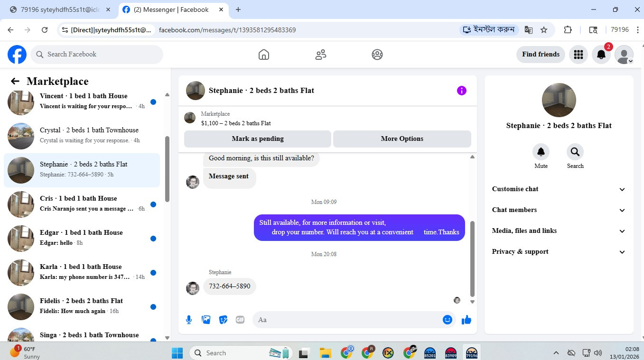Open clock showing 02:08 13/01/2026
Viewport: 644px width, 360px height.
625,353
